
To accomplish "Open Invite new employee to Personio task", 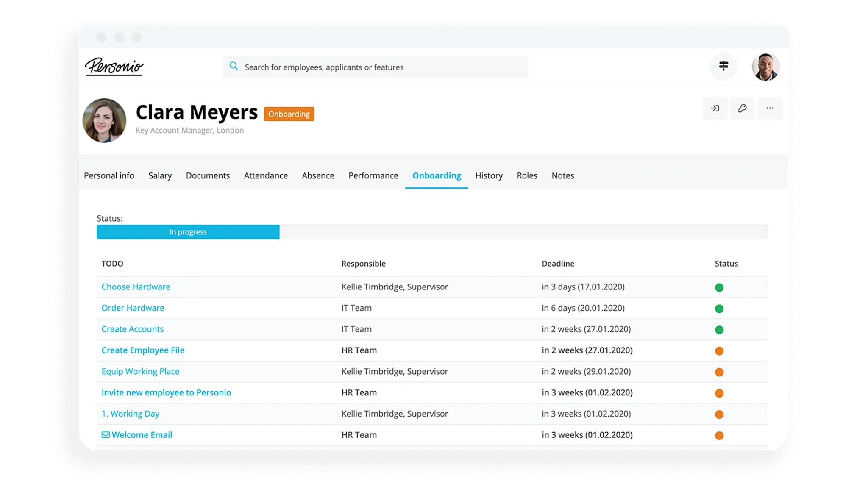I will pos(166,393).
